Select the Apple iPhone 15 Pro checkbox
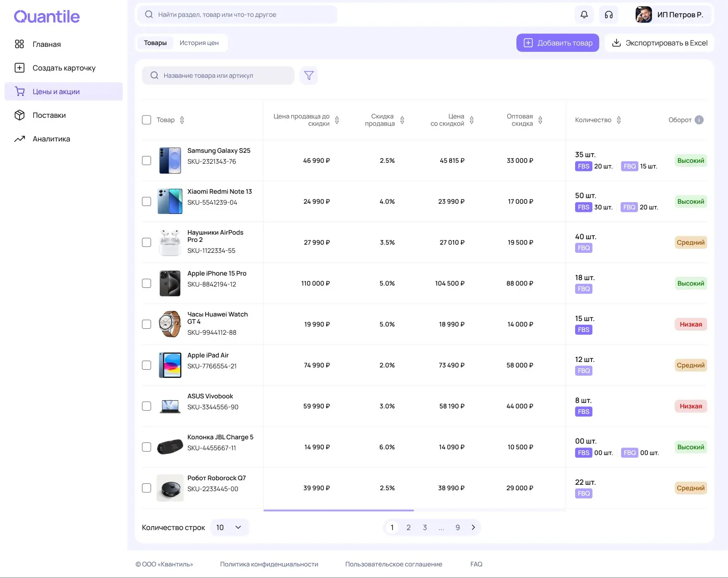 147,283
